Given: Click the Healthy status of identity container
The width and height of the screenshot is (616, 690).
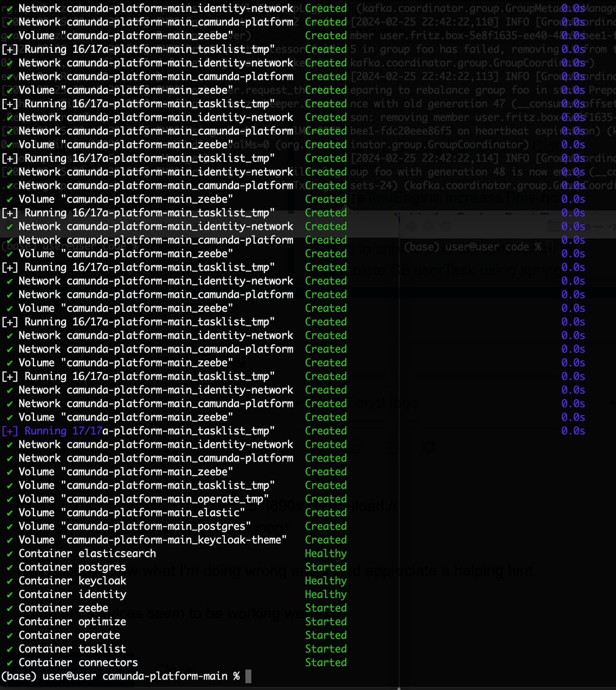Looking at the screenshot, I should (x=326, y=595).
